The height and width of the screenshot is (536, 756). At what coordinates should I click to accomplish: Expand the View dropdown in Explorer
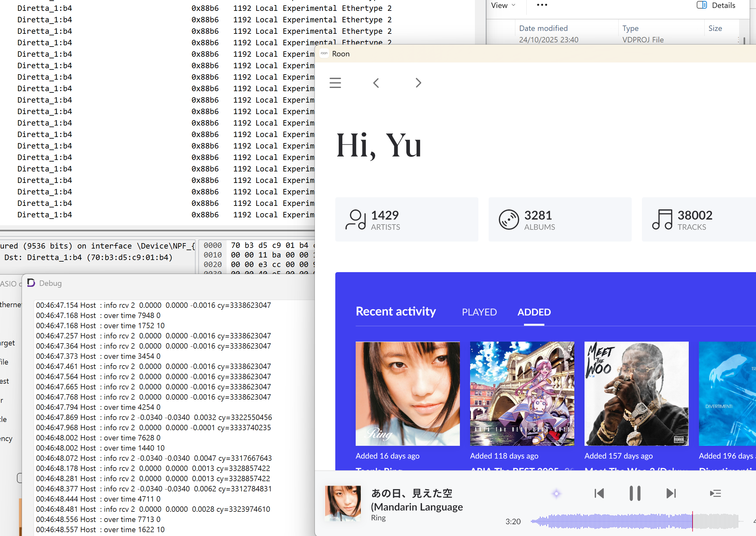(503, 5)
